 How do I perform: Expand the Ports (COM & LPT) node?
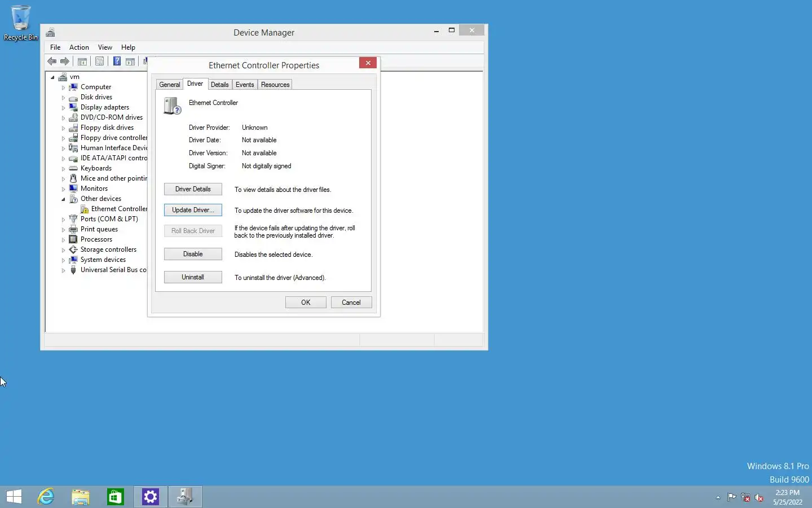click(x=63, y=220)
